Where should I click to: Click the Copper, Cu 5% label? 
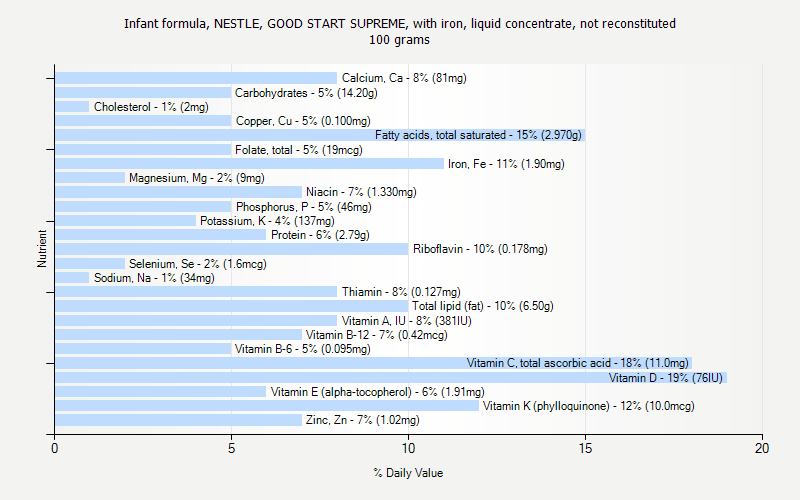click(x=303, y=121)
